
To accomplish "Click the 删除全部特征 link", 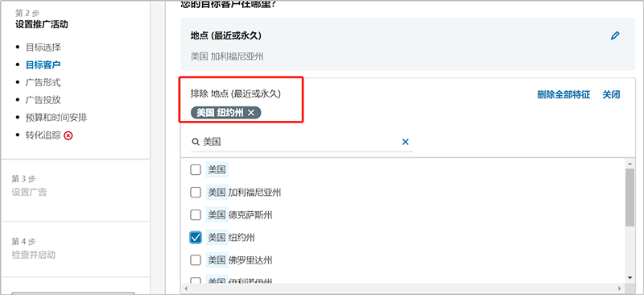I will 563,95.
